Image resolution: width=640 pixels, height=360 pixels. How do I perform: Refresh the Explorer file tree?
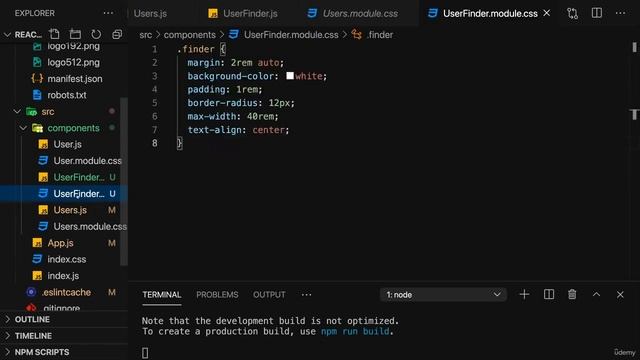(96, 34)
